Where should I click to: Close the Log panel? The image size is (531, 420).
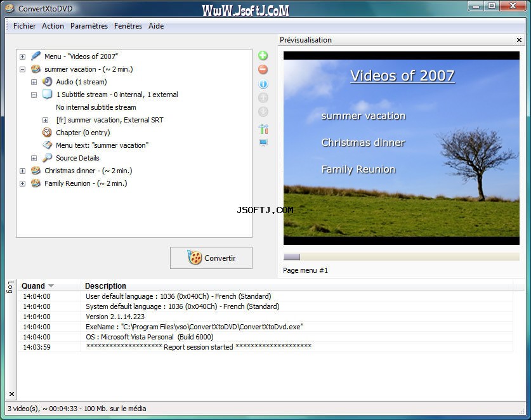coord(11,394)
